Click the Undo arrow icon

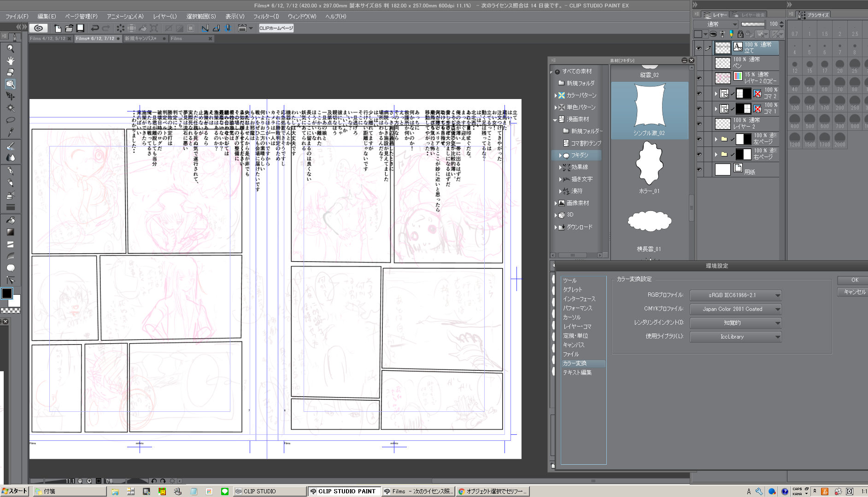point(94,28)
